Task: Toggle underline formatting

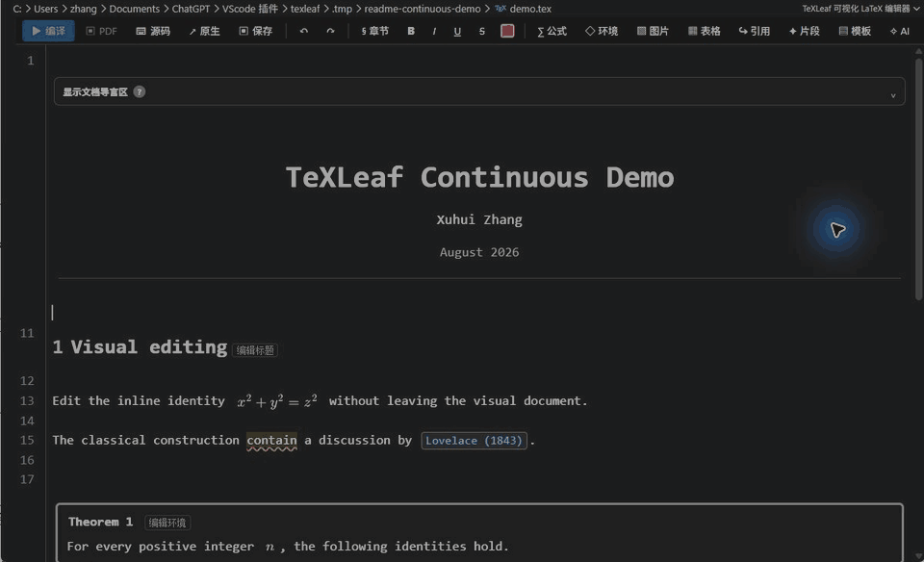Action: pyautogui.click(x=457, y=31)
